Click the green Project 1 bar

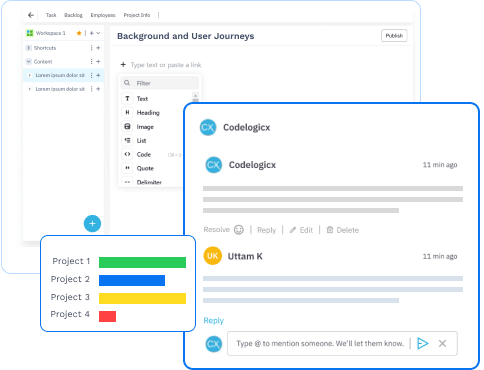(x=142, y=262)
